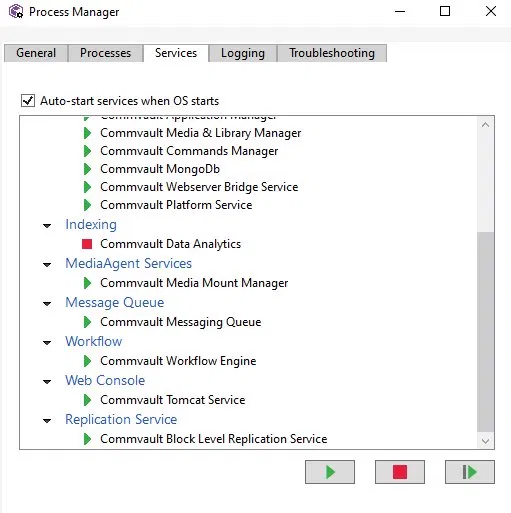Collapse the Message Queue group
Image resolution: width=511 pixels, height=513 pixels.
pos(47,304)
